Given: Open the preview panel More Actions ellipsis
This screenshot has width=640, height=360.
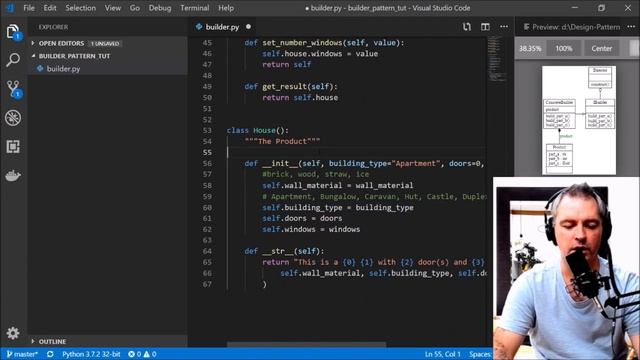Looking at the screenshot, I should [631, 27].
